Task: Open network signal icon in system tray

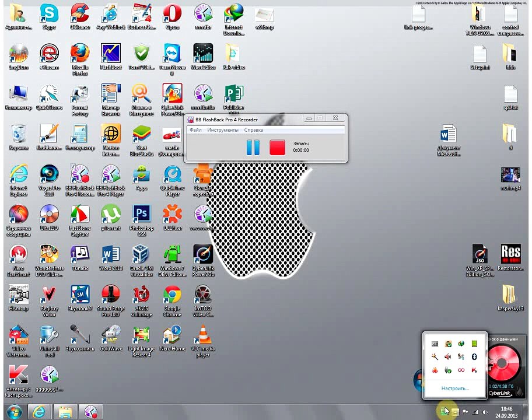Action: click(x=475, y=412)
